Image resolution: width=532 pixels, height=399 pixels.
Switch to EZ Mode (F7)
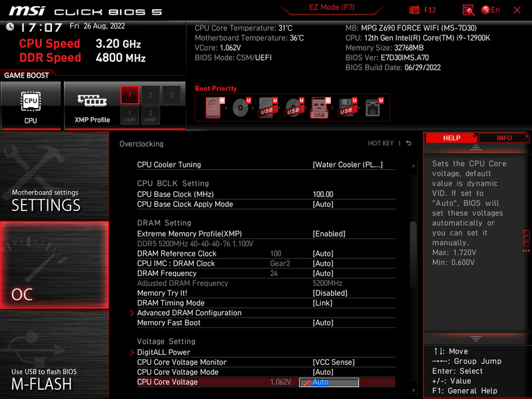coord(332,7)
